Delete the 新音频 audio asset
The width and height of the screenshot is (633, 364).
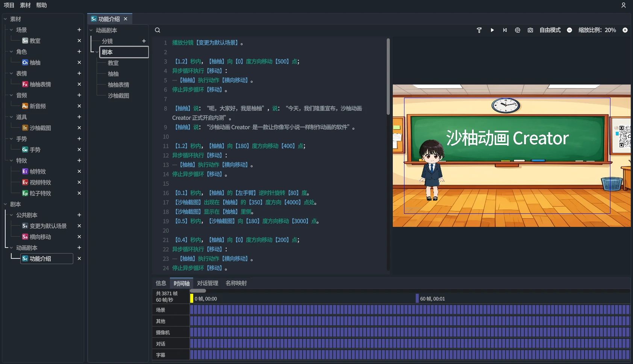pyautogui.click(x=79, y=106)
